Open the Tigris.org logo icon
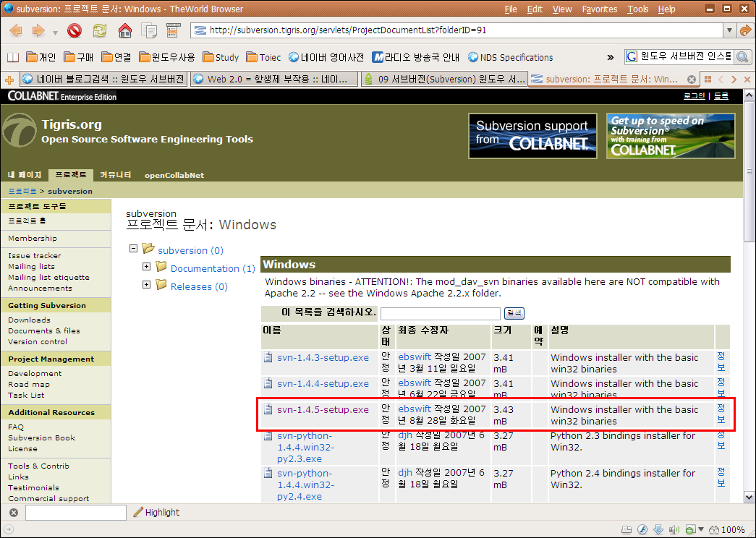This screenshot has width=756, height=538. pyautogui.click(x=19, y=129)
